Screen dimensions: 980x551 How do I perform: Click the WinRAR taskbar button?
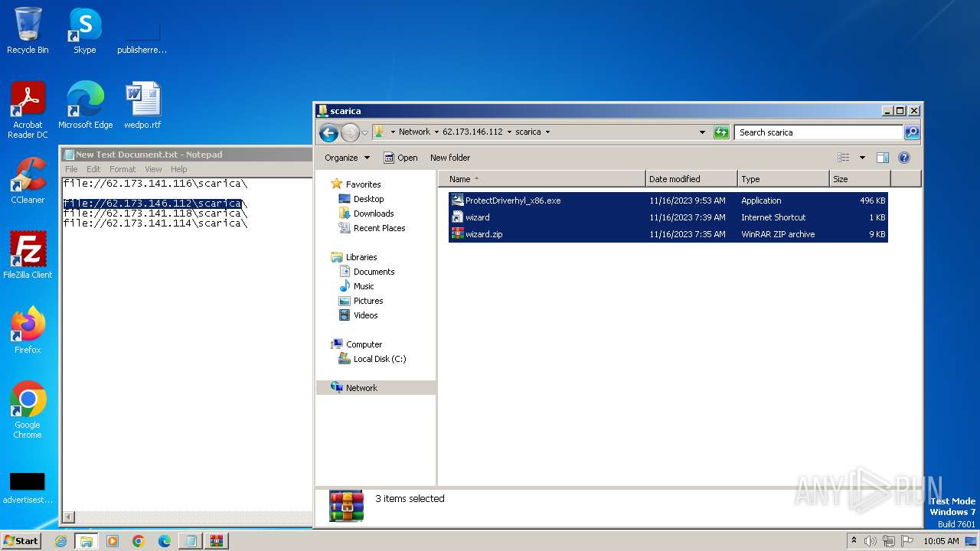pyautogui.click(x=216, y=541)
